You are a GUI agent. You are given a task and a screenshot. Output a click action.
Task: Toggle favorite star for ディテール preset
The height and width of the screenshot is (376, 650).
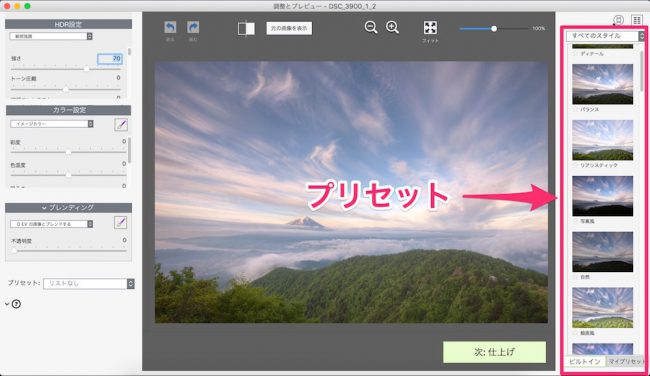[575, 54]
